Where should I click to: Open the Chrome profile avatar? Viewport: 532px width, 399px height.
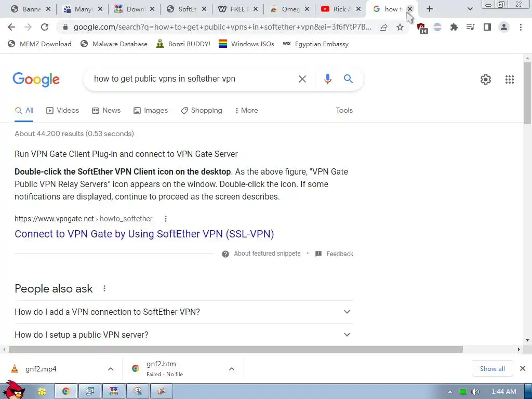coord(504,27)
